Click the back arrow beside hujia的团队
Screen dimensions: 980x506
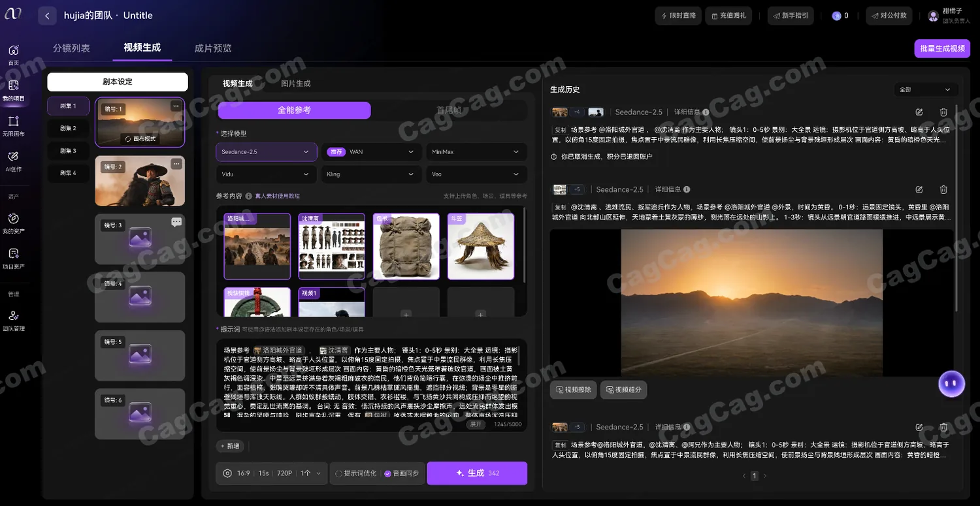(47, 16)
